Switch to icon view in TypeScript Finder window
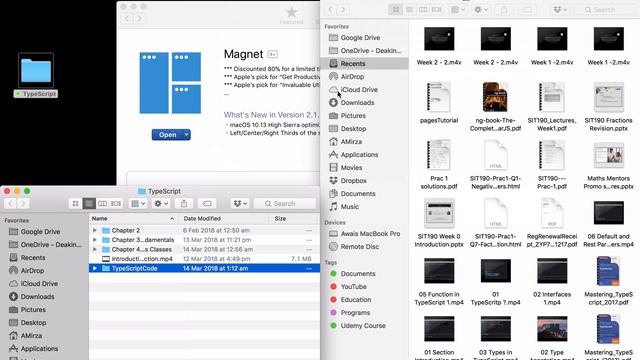Image resolution: width=640 pixels, height=360 pixels. [x=76, y=203]
